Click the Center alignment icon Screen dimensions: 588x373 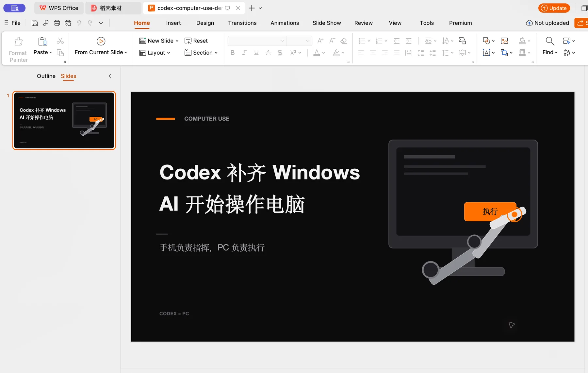pyautogui.click(x=373, y=53)
